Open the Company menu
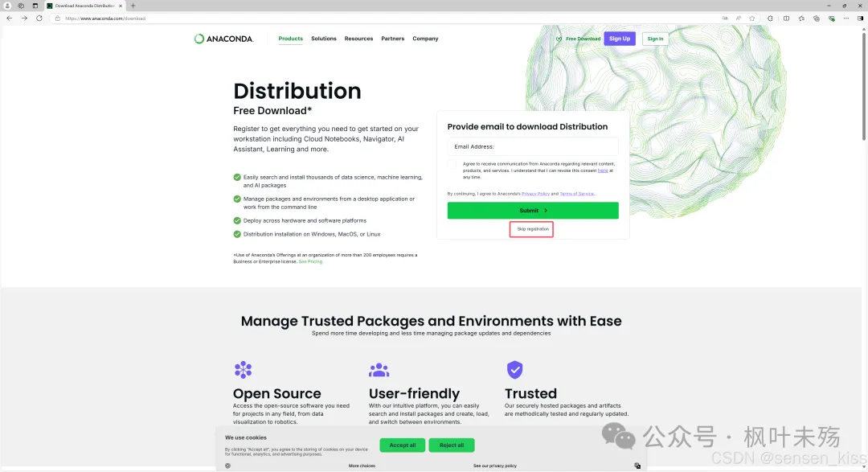The image size is (868, 472). (x=425, y=39)
